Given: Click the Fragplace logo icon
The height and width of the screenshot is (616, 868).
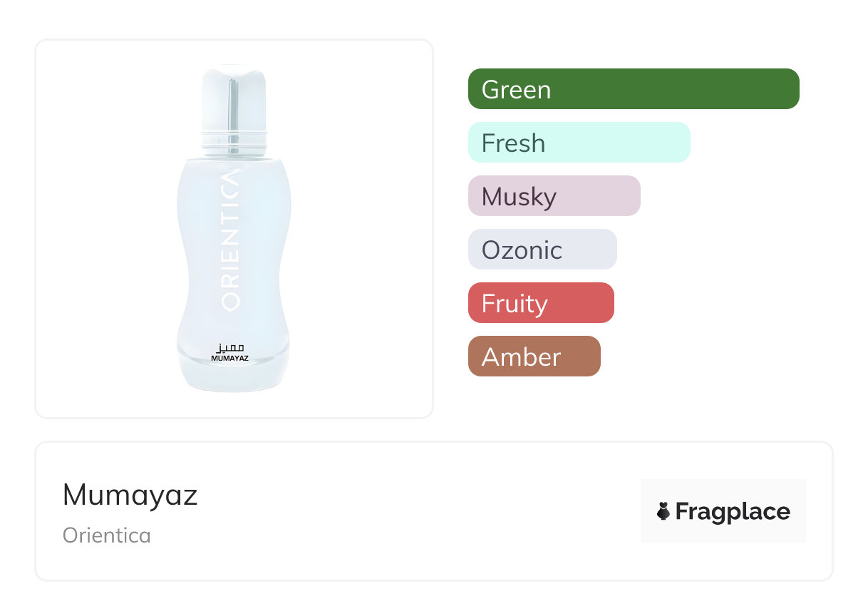Looking at the screenshot, I should 663,511.
